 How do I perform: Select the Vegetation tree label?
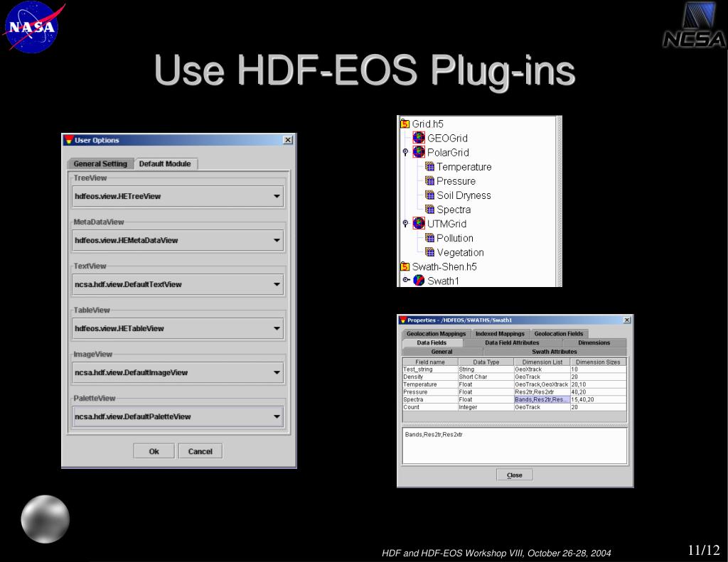460,252
